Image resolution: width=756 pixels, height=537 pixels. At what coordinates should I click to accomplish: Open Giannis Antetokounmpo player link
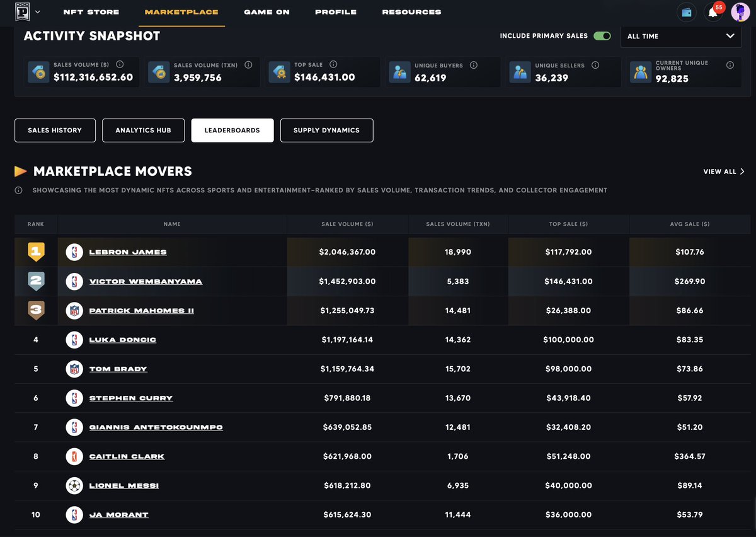[156, 427]
